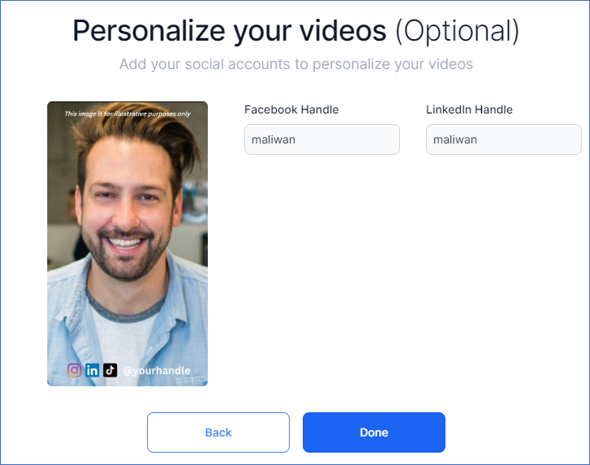Click the '(Optional)' text in the title
Image resolution: width=590 pixels, height=465 pixels.
point(457,30)
